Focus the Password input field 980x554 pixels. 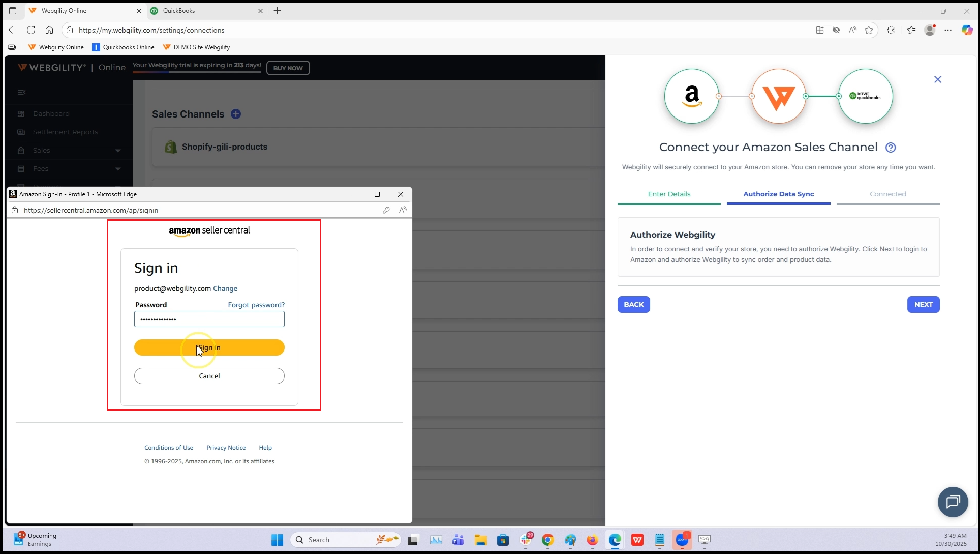(209, 319)
